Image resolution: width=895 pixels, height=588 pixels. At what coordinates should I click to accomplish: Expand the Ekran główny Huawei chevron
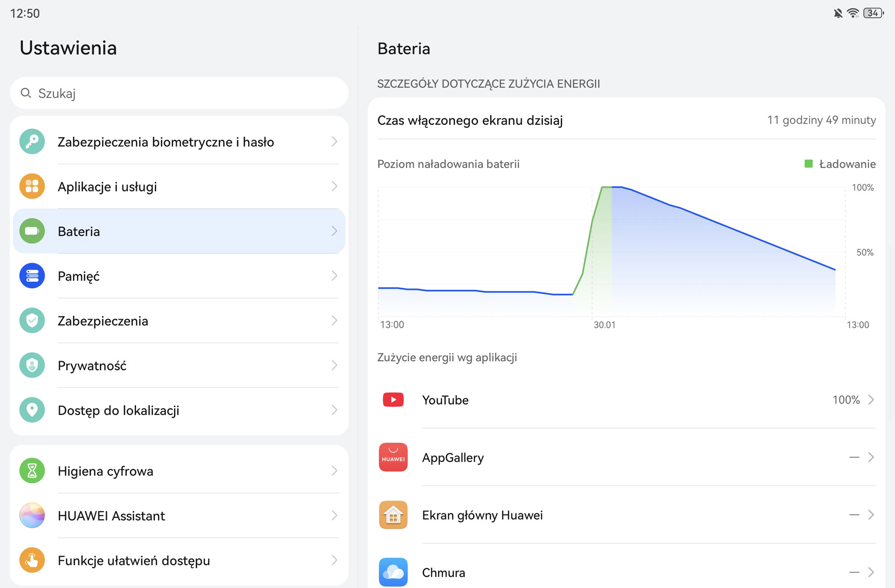tap(871, 515)
